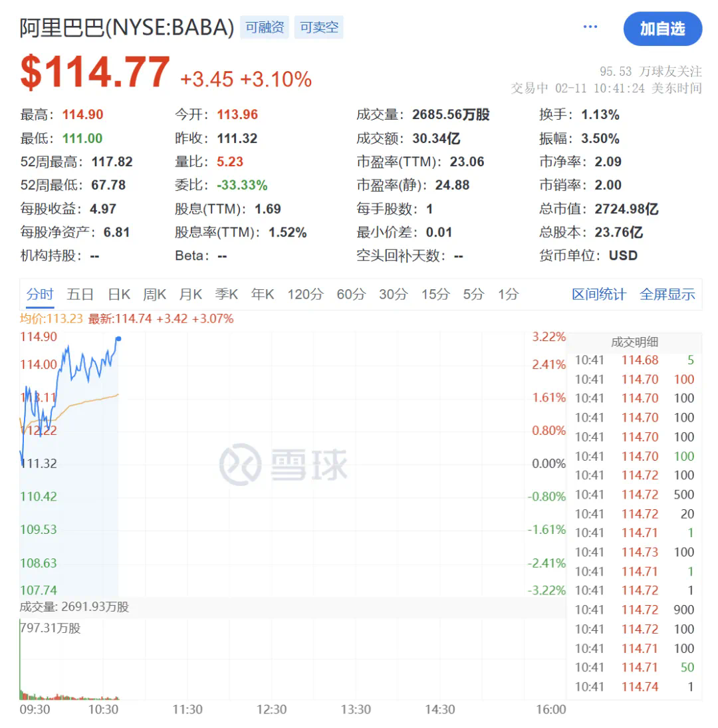Switch to the 年K yearly tab
This screenshot has width=718, height=728.
[x=263, y=294]
